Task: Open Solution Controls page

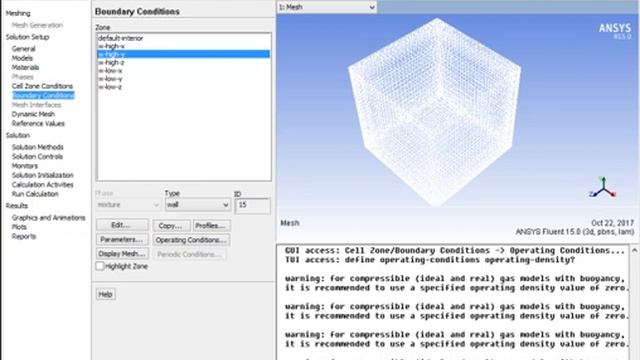Action: pyautogui.click(x=37, y=156)
